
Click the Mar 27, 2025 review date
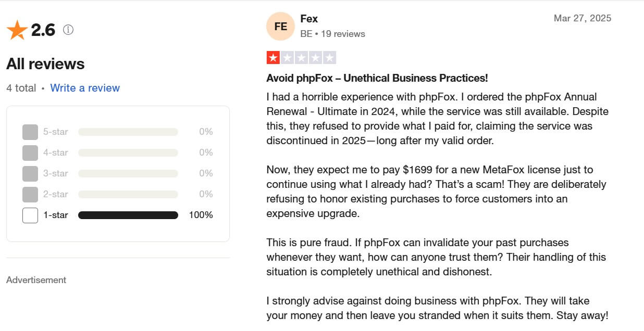(x=582, y=18)
